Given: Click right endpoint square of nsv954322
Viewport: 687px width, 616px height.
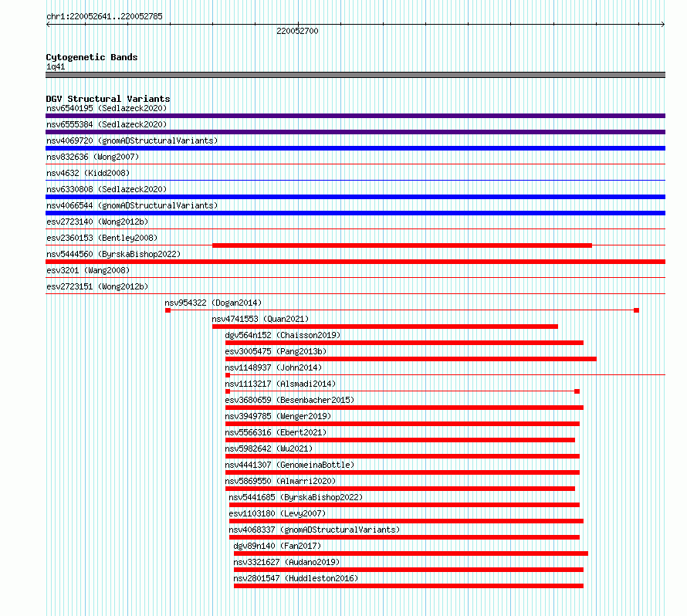Looking at the screenshot, I should (637, 310).
